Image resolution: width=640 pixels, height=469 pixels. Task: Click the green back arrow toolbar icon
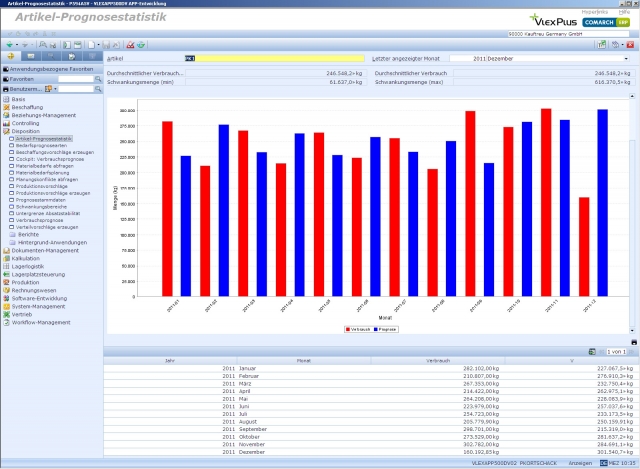[9, 45]
